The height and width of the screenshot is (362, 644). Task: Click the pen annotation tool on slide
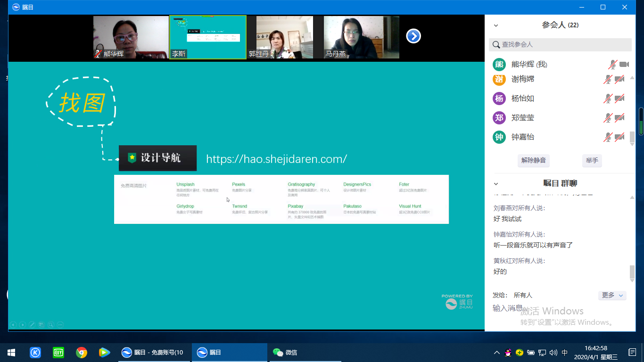pos(32,324)
